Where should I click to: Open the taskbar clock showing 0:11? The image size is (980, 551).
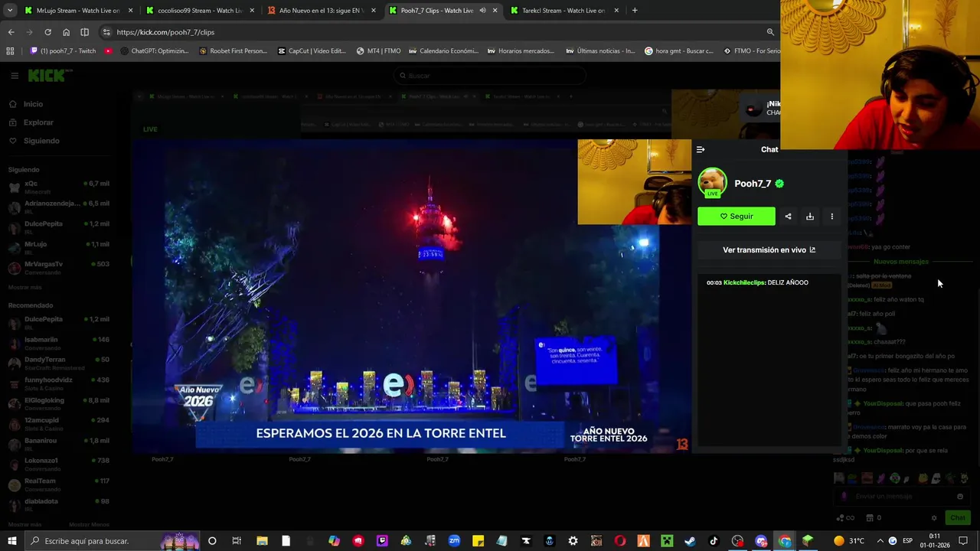pos(935,541)
